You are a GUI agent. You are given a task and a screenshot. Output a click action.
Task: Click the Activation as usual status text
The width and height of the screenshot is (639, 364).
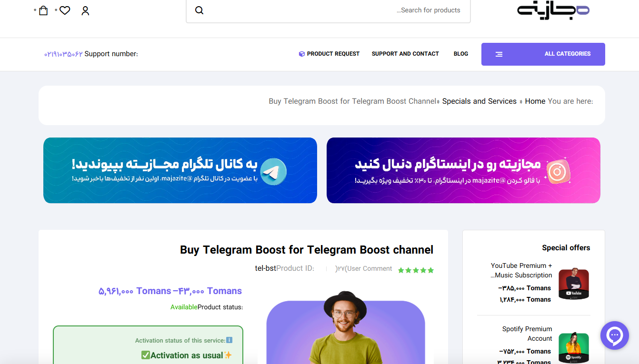(x=187, y=355)
